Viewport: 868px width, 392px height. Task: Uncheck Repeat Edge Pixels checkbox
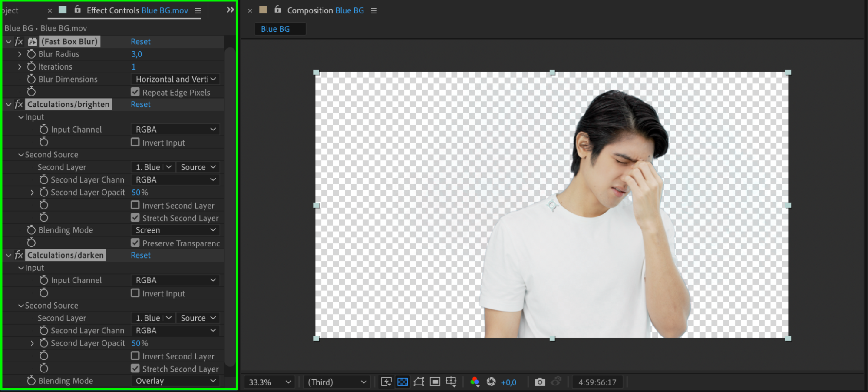pyautogui.click(x=135, y=92)
